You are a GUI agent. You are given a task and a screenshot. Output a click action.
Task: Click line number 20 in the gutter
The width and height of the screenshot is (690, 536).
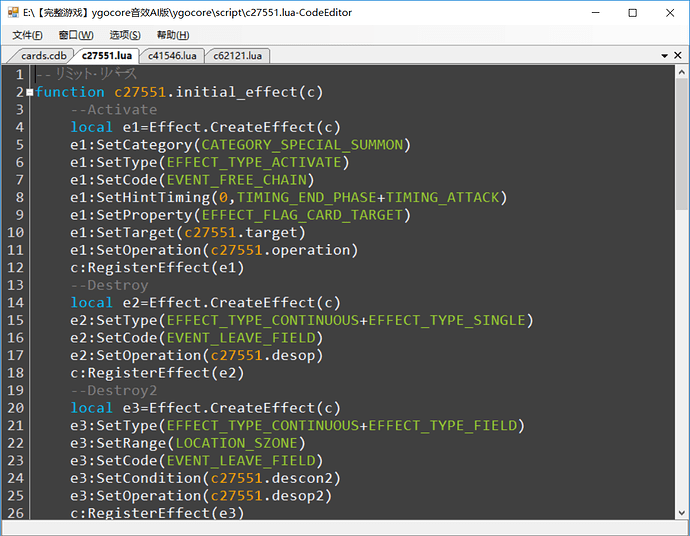[x=15, y=408]
